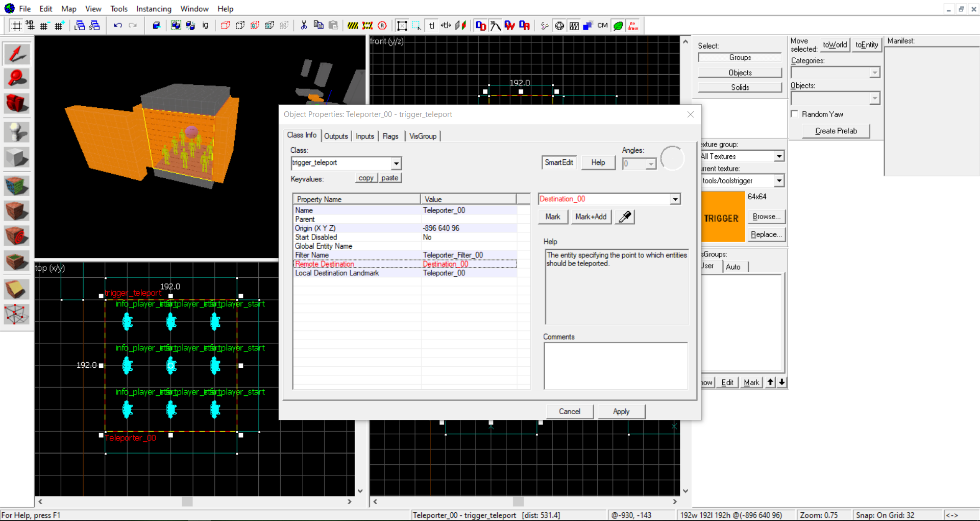The width and height of the screenshot is (980, 521).
Task: Select the Block tool
Action: pyautogui.click(x=17, y=157)
